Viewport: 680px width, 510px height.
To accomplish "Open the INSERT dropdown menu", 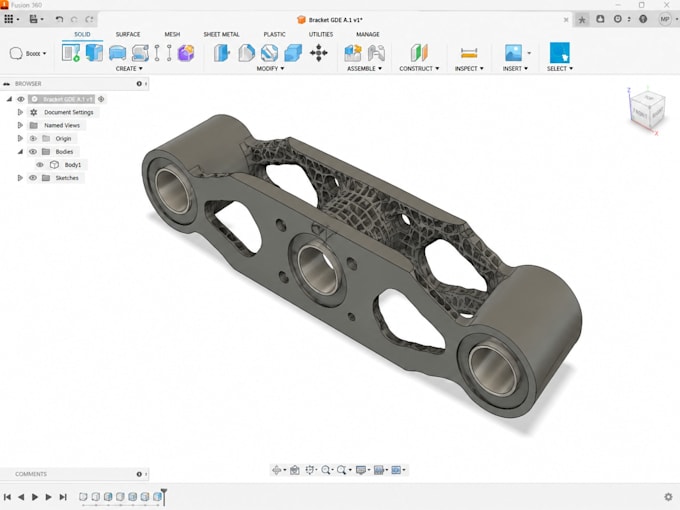I will point(515,69).
